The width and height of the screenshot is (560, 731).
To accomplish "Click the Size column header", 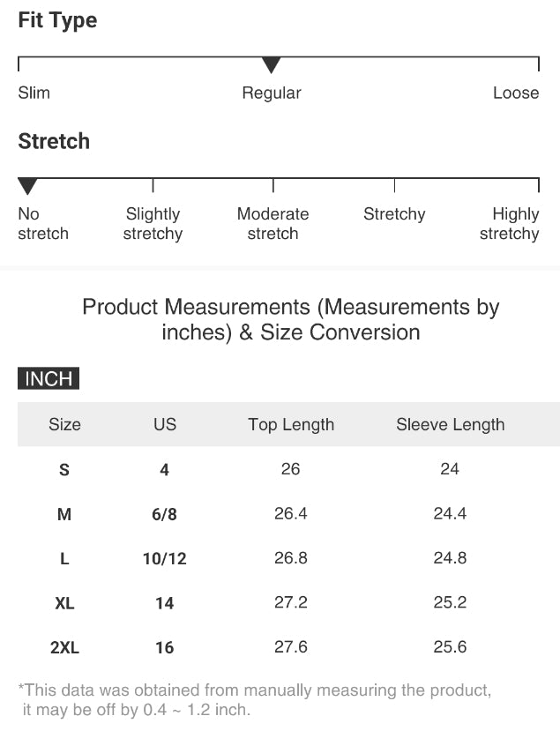I will pyautogui.click(x=64, y=424).
